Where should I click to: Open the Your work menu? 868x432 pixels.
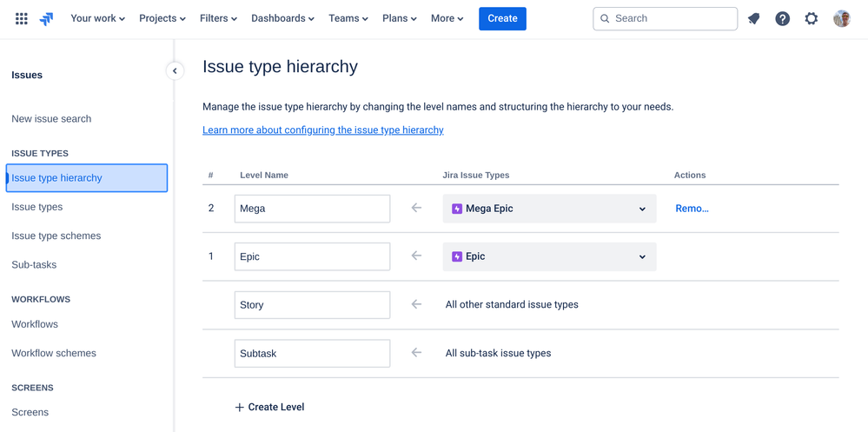coord(97,18)
